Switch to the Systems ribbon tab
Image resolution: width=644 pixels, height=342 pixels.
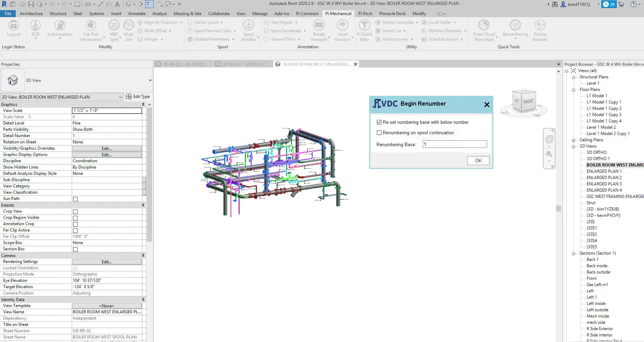pos(96,14)
